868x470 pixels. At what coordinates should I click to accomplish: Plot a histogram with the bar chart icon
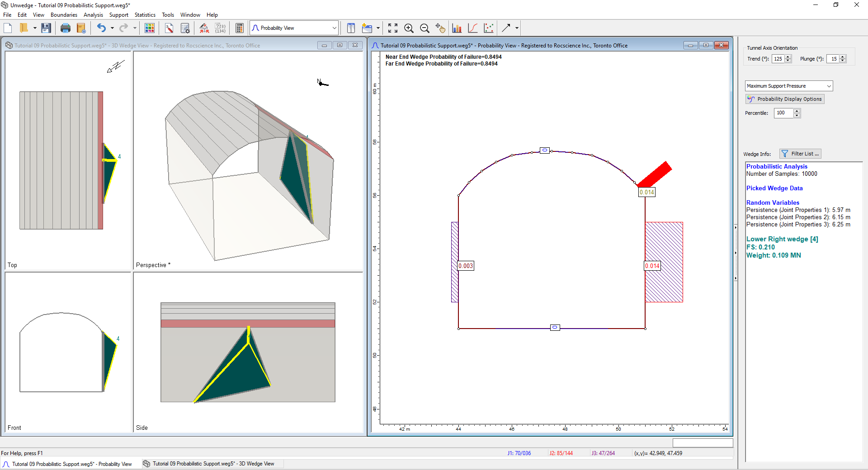[x=457, y=28]
